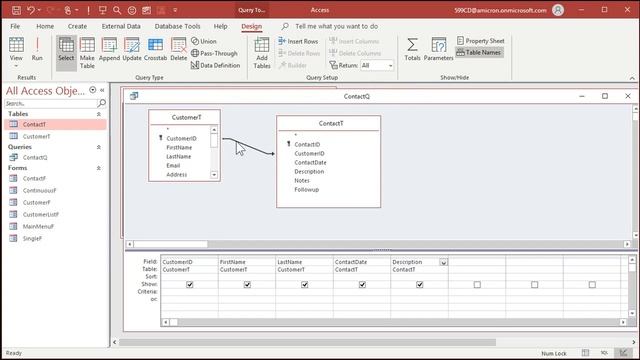Click Insert Rows in Query Setup
The width and height of the screenshot is (640, 360).
pos(298,41)
